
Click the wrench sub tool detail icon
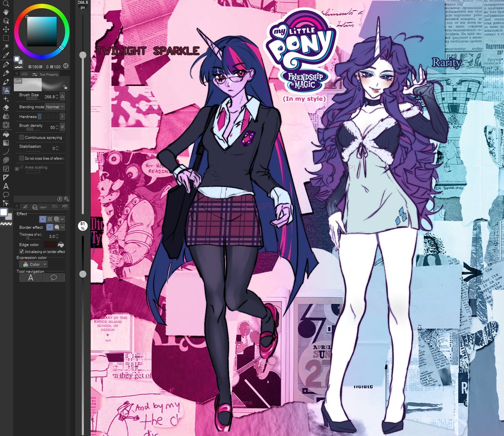click(66, 199)
